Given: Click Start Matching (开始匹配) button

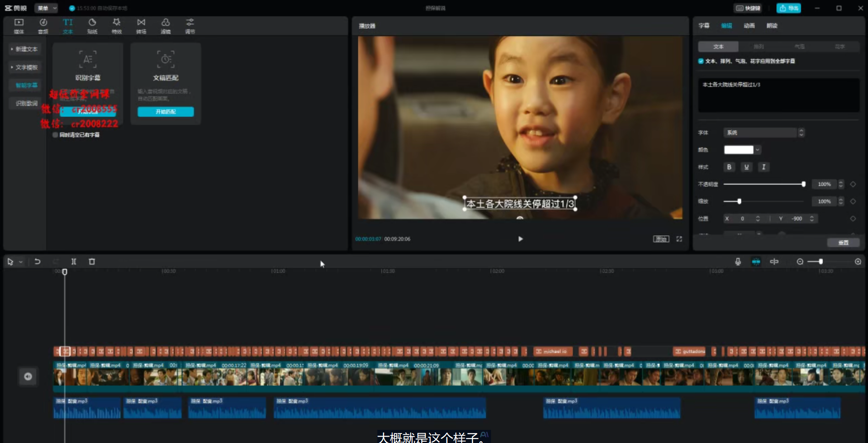Looking at the screenshot, I should [x=166, y=112].
